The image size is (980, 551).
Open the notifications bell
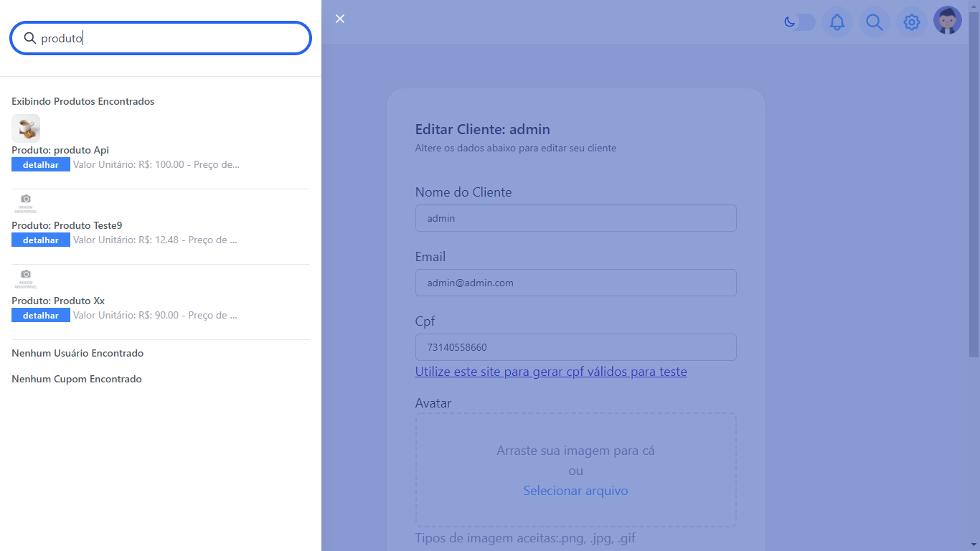point(837,22)
